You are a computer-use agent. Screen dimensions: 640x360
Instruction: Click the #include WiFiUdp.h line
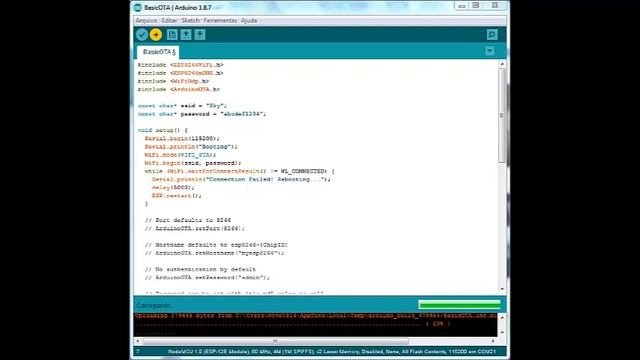click(x=173, y=81)
